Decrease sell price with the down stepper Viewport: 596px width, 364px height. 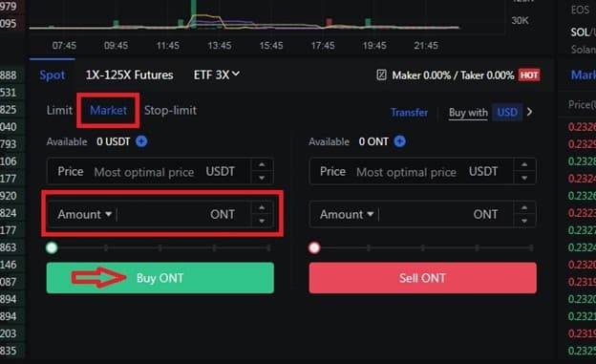point(524,178)
